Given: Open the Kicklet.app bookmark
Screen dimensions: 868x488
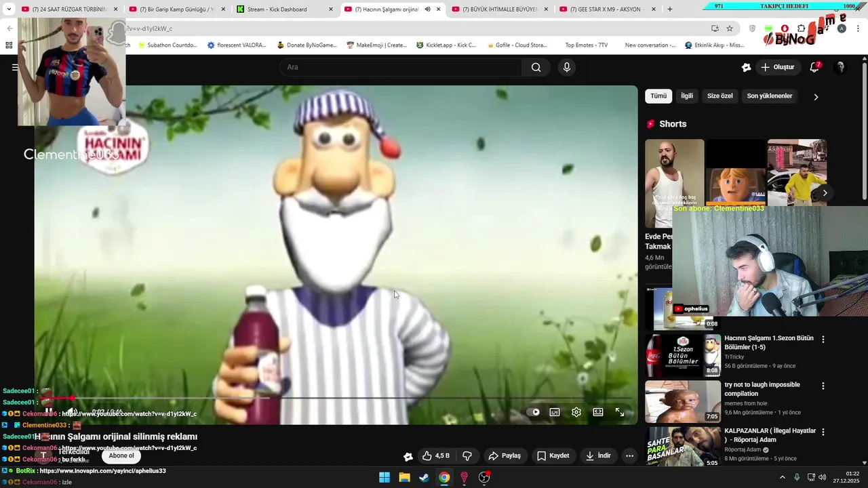Looking at the screenshot, I should [446, 45].
